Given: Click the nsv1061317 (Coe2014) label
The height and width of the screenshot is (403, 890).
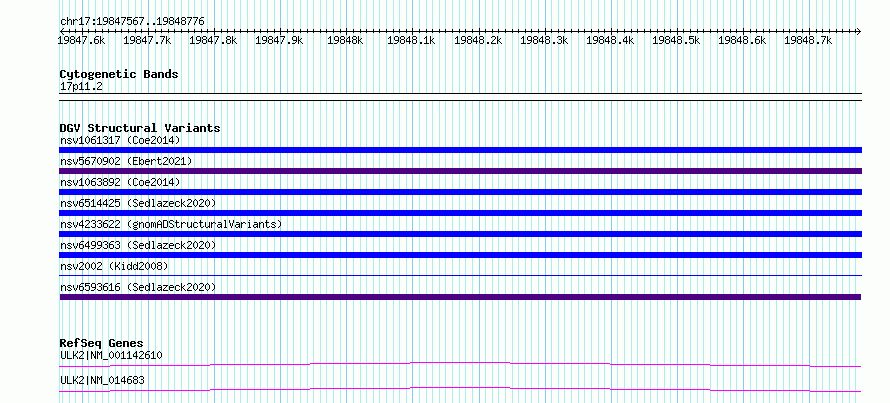Looking at the screenshot, I should click(120, 140).
